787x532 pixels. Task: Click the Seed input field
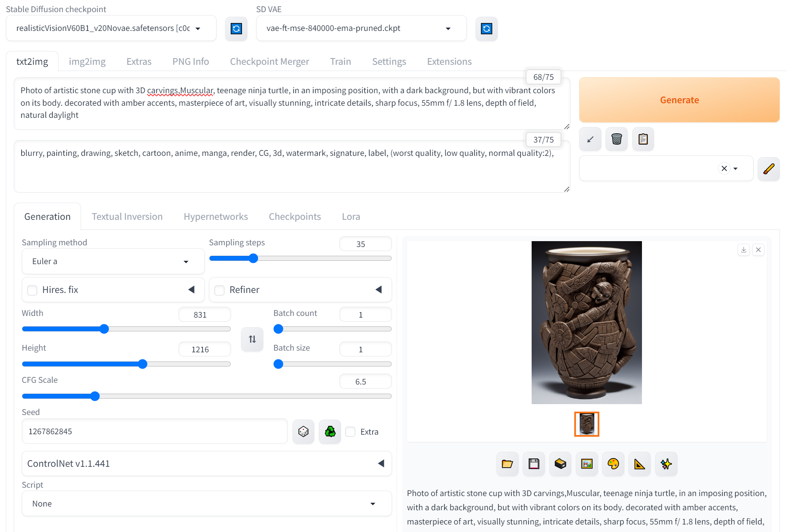click(155, 431)
